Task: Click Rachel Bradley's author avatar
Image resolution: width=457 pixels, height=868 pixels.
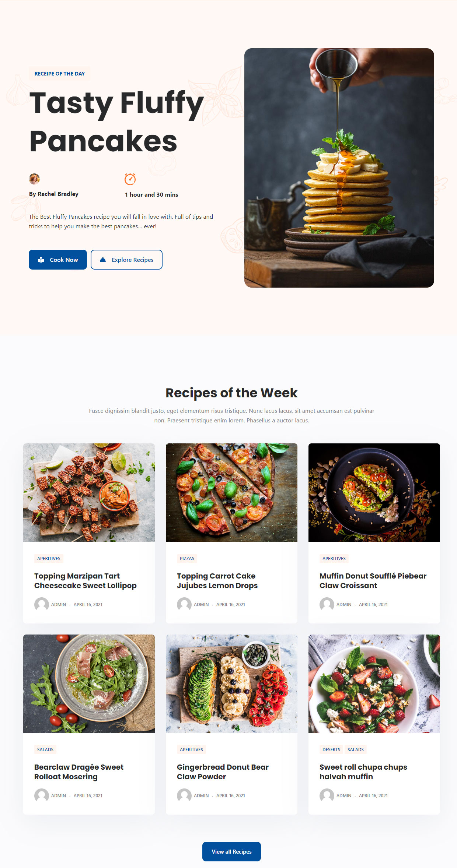Action: tap(34, 179)
